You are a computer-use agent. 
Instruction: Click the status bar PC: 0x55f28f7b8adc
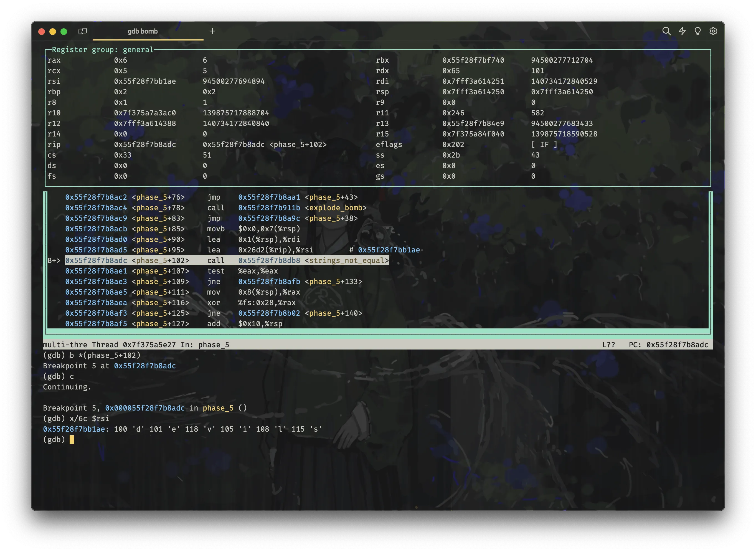click(x=668, y=345)
